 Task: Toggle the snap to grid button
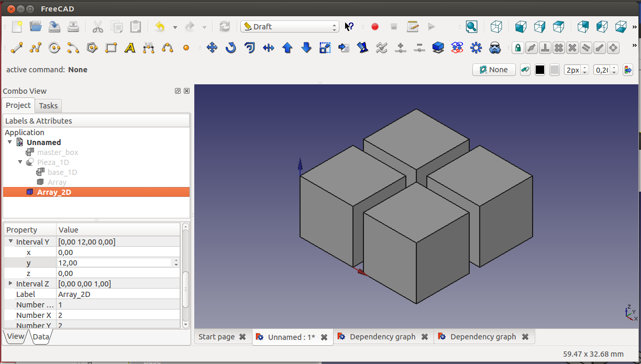click(559, 48)
